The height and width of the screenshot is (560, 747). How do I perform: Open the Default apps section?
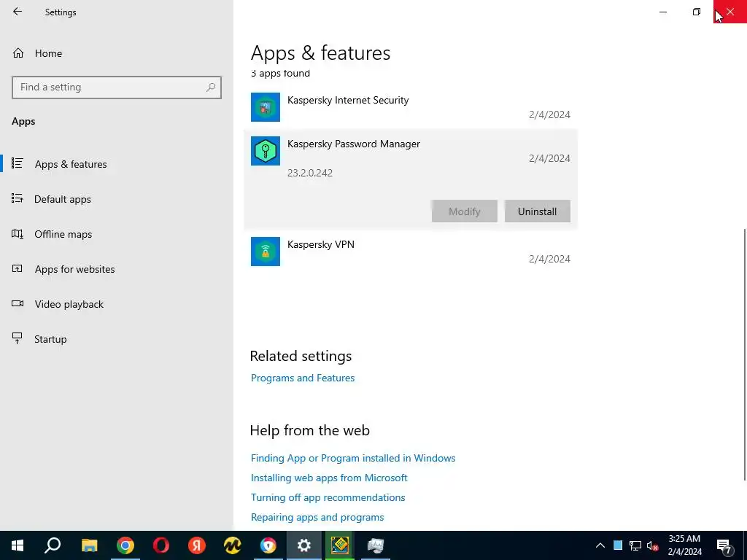(x=63, y=199)
